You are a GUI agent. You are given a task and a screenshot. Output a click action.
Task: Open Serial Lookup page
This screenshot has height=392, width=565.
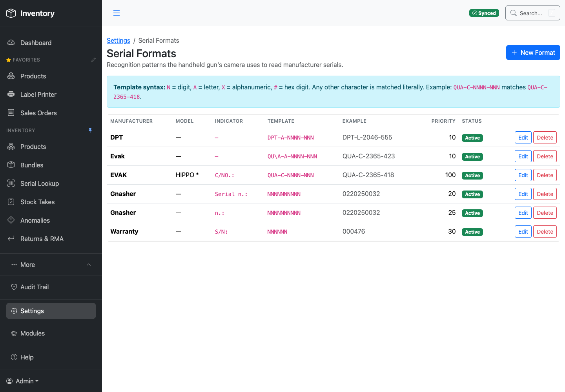point(51,183)
